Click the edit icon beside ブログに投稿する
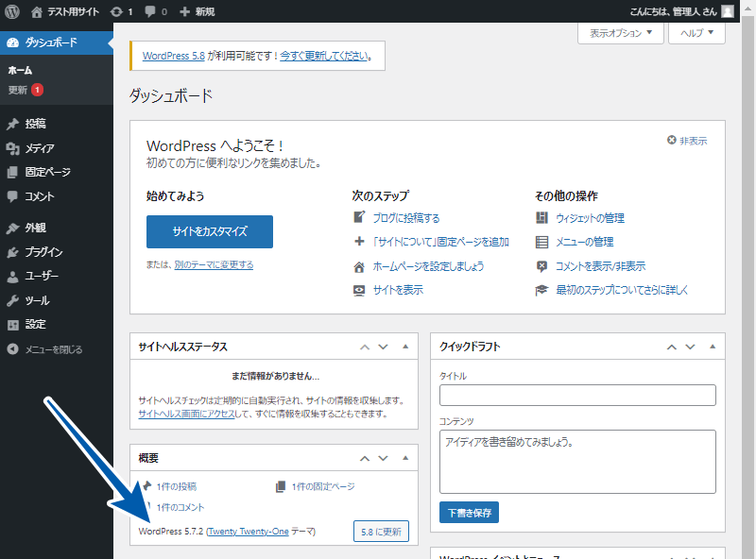 tap(359, 217)
